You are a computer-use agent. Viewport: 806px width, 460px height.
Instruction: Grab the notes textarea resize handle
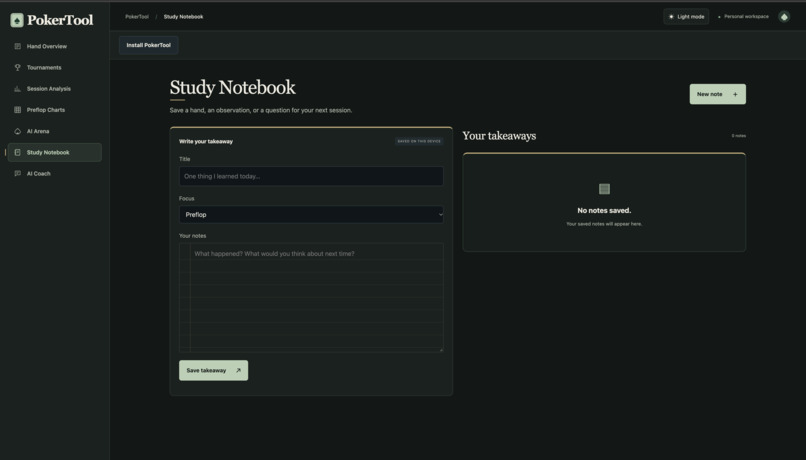coord(441,349)
